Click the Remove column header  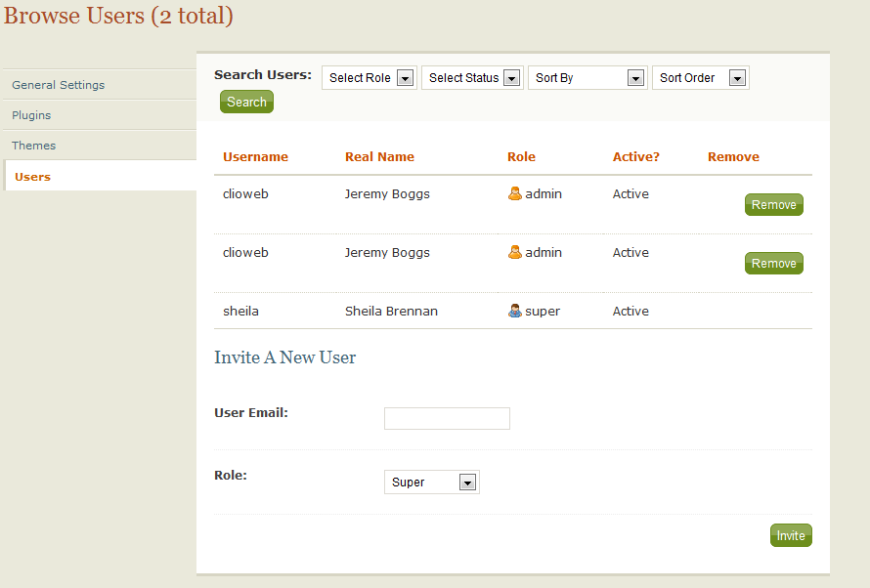point(733,157)
